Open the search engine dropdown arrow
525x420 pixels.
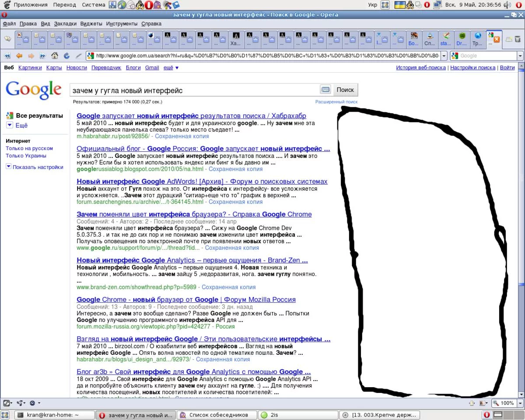pyautogui.click(x=520, y=56)
